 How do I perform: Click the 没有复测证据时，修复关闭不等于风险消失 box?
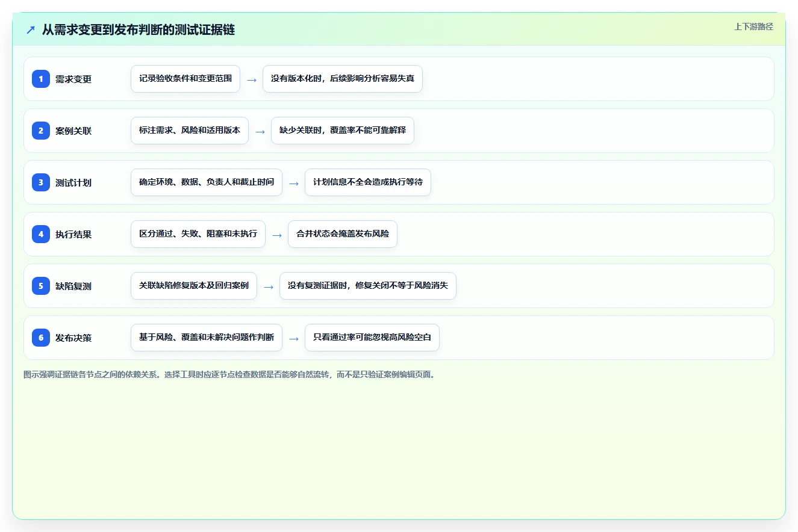point(368,286)
